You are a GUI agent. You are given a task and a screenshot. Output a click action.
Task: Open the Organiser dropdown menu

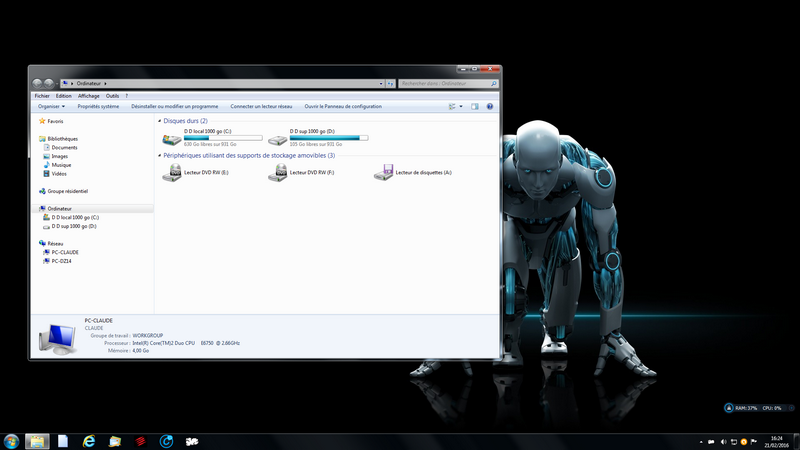(51, 106)
